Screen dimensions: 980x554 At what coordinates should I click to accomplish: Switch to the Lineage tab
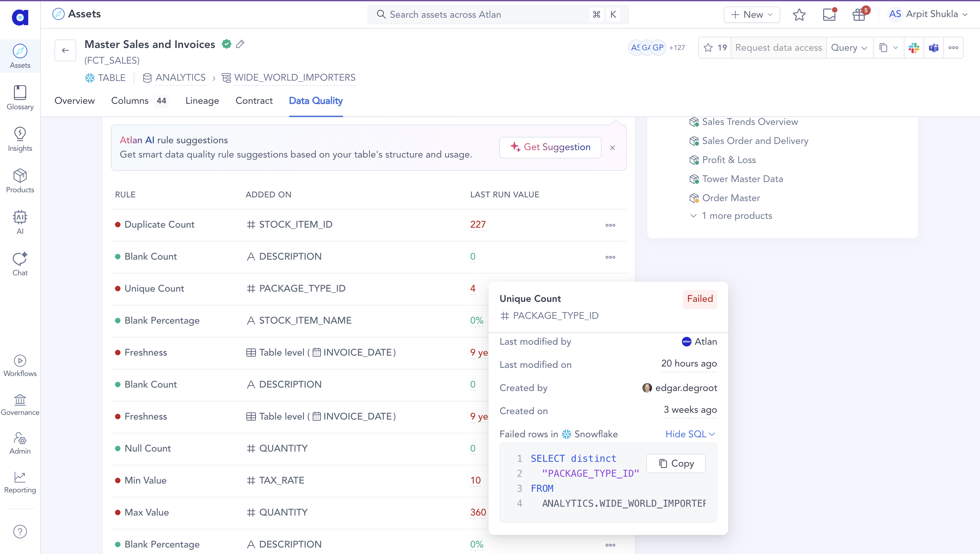tap(202, 101)
